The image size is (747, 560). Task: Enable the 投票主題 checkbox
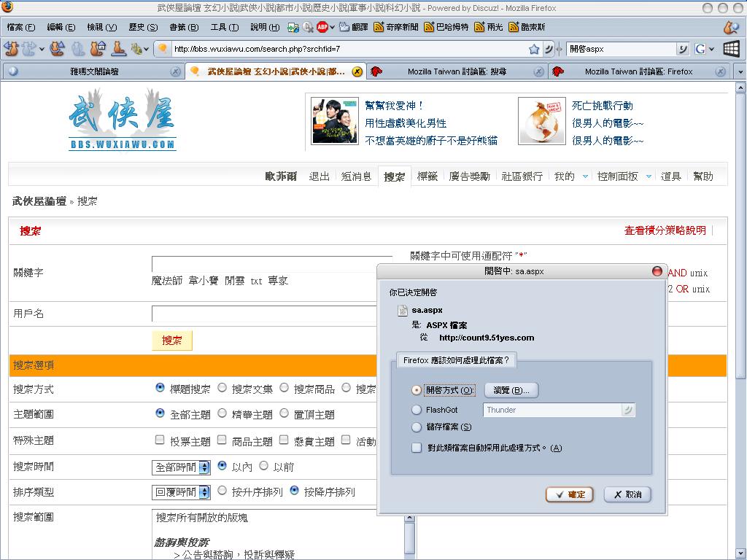(x=160, y=440)
